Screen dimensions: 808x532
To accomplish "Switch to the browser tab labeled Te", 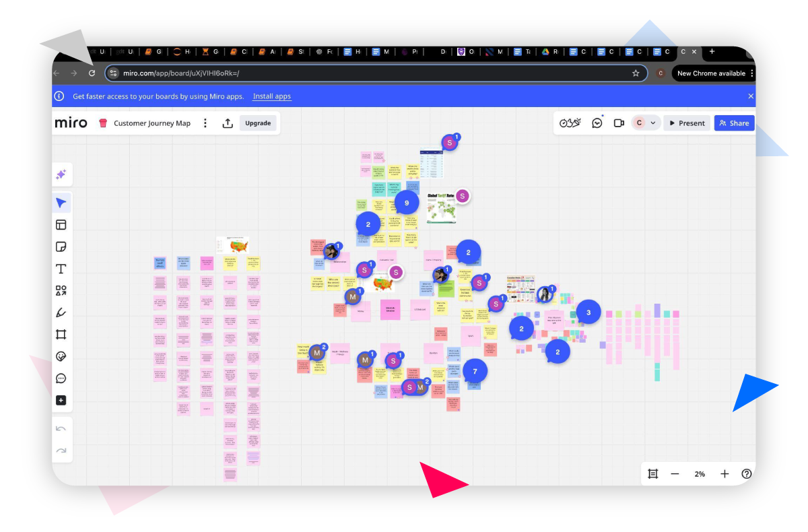I will click(523, 52).
